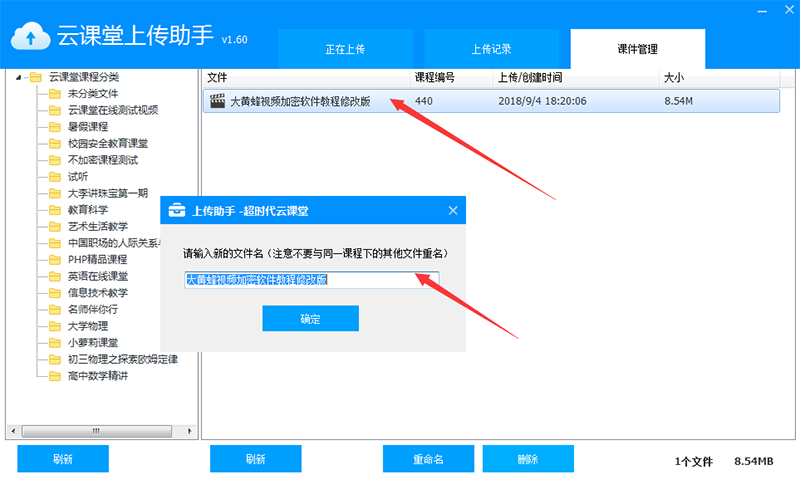
Task: Sort by 大小 column header
Action: click(719, 78)
